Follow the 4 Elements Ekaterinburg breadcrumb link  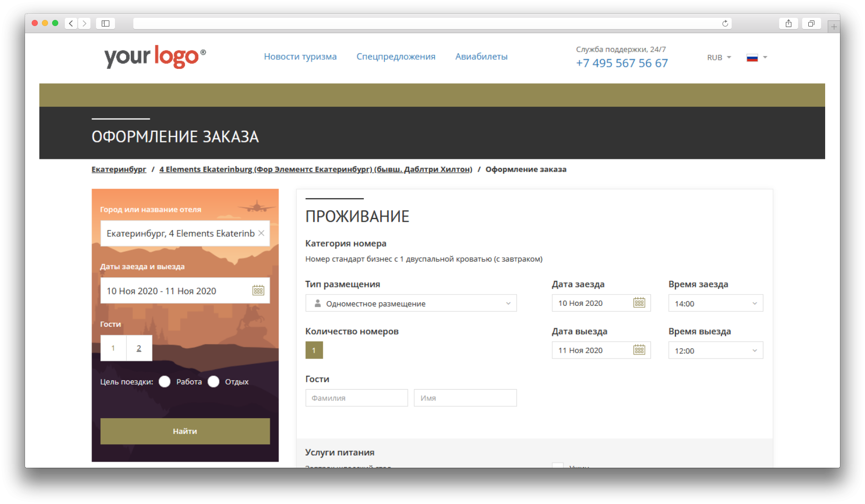(x=316, y=170)
